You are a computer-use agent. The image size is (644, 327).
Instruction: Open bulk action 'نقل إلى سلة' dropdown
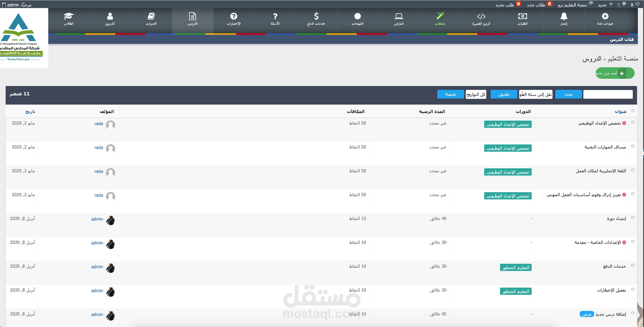535,94
